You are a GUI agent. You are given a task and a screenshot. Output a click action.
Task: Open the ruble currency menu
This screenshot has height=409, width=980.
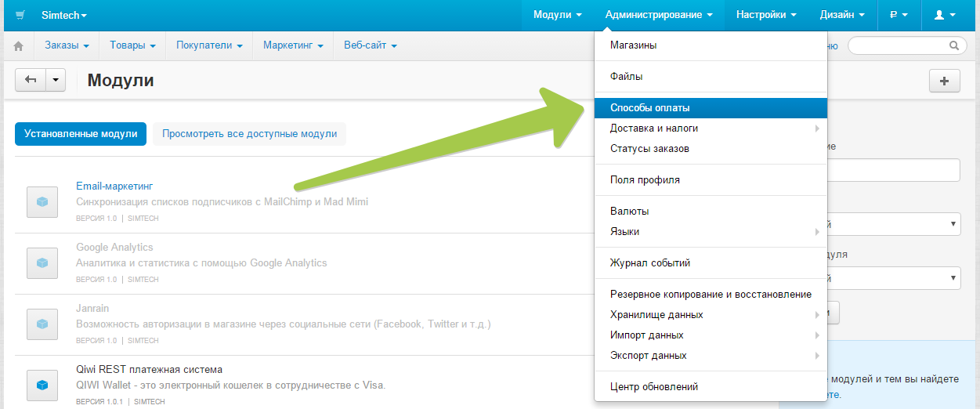click(899, 15)
